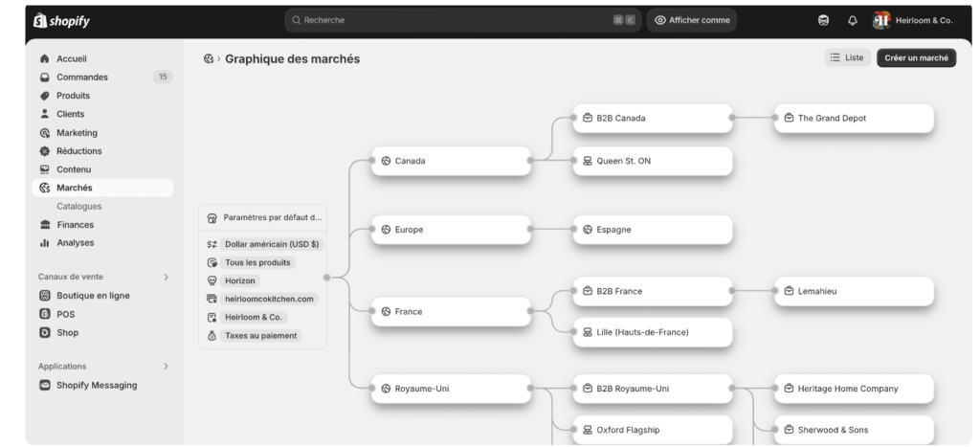Image resolution: width=980 pixels, height=447 pixels.
Task: Click the Heirloom & Co. tag in defaults card
Action: coord(253,317)
